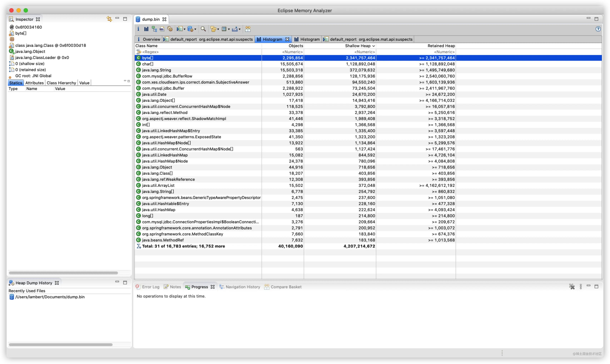Select the Value tab in Inspector
The width and height of the screenshot is (610, 364).
click(84, 83)
